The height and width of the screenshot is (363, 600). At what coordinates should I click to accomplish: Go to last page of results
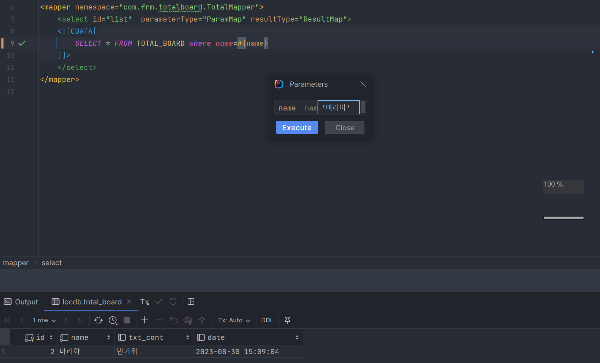79,320
